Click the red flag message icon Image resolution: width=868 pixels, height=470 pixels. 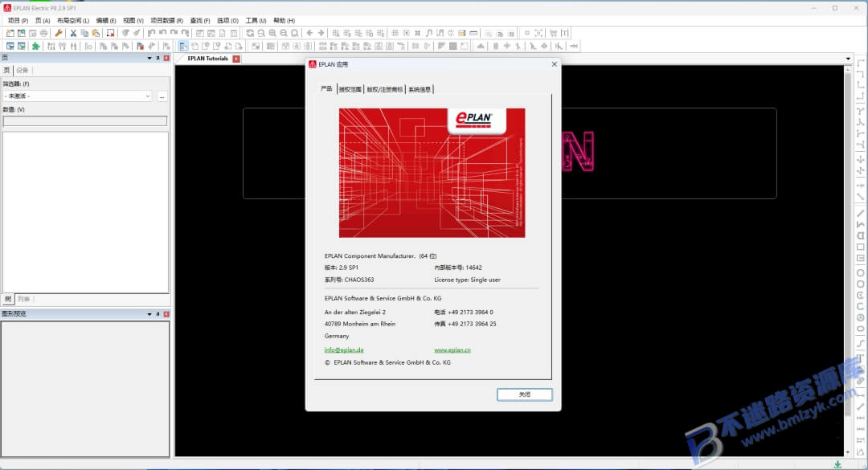(x=140, y=46)
